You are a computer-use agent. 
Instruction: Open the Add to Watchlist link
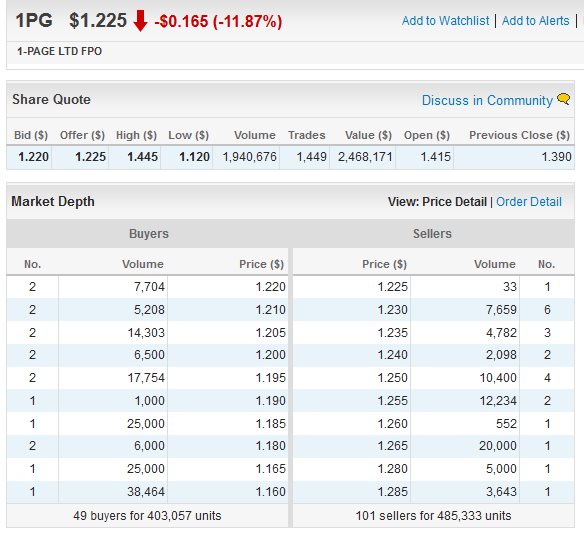(x=445, y=20)
